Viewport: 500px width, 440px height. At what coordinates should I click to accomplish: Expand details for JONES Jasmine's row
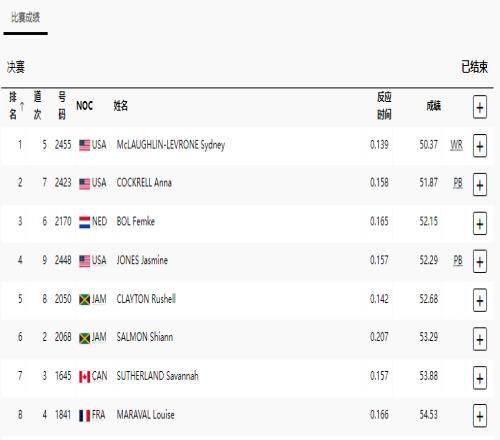[480, 262]
